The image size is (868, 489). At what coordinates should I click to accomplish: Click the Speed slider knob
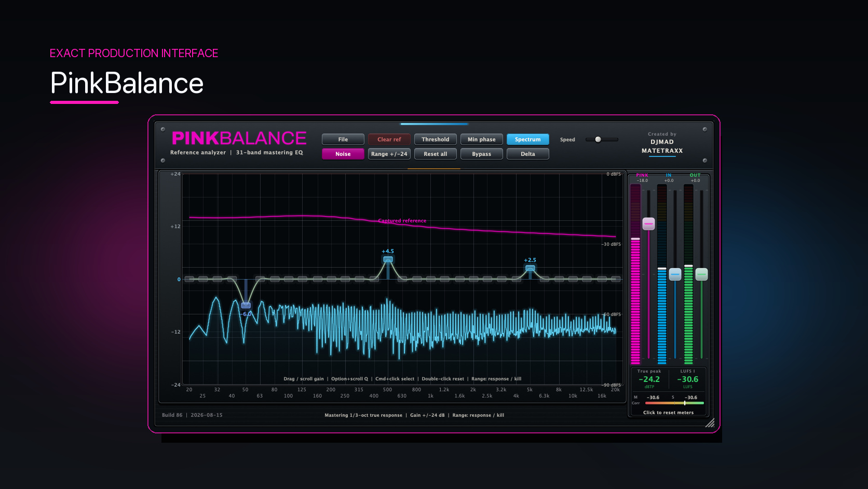pyautogui.click(x=598, y=139)
